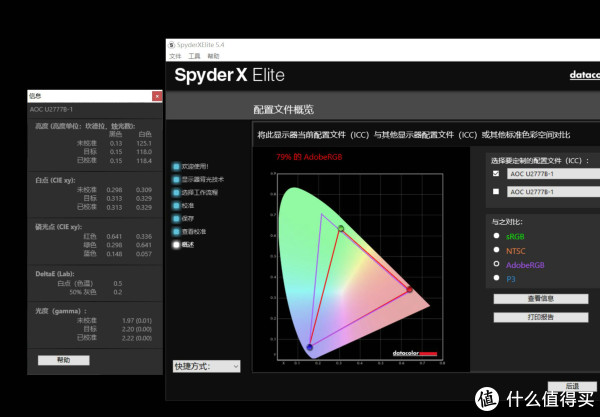Click the 帮助 button in 信息 window
The width and height of the screenshot is (600, 417).
click(64, 360)
